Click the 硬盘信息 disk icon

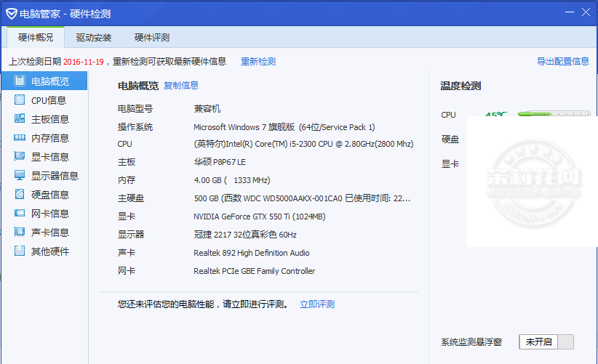20,194
